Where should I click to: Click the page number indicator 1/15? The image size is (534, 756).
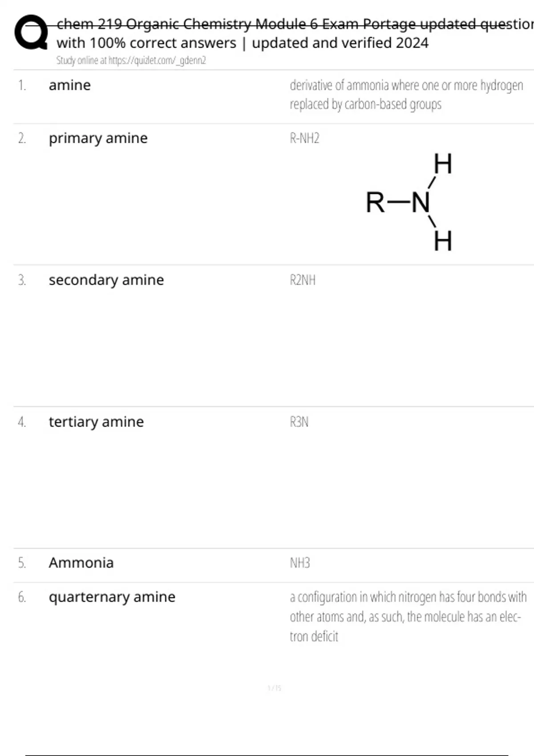(275, 688)
